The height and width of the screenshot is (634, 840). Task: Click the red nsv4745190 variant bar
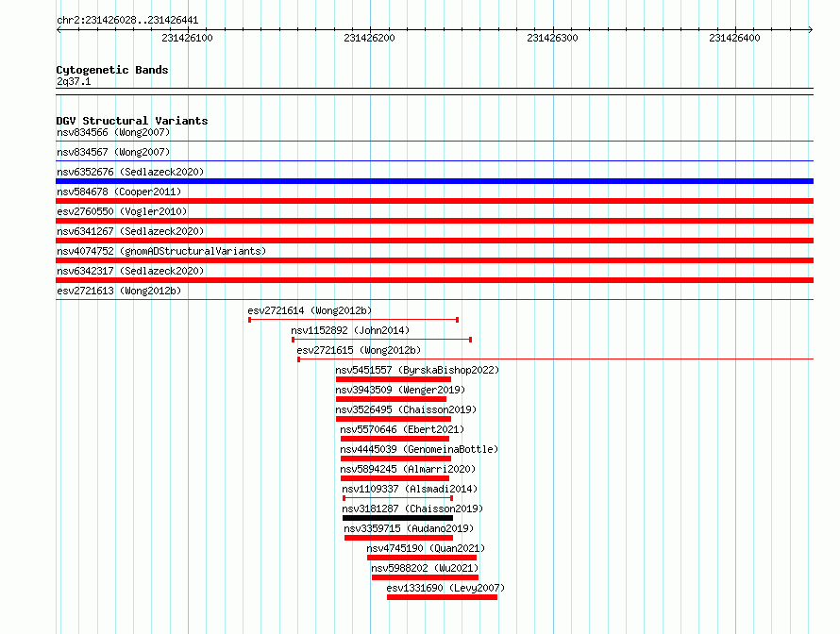(x=422, y=558)
